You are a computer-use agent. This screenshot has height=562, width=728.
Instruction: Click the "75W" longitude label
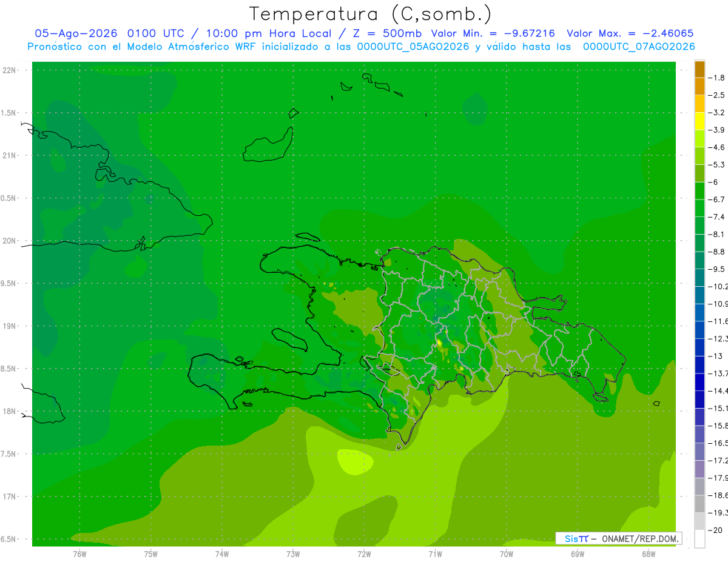point(150,554)
